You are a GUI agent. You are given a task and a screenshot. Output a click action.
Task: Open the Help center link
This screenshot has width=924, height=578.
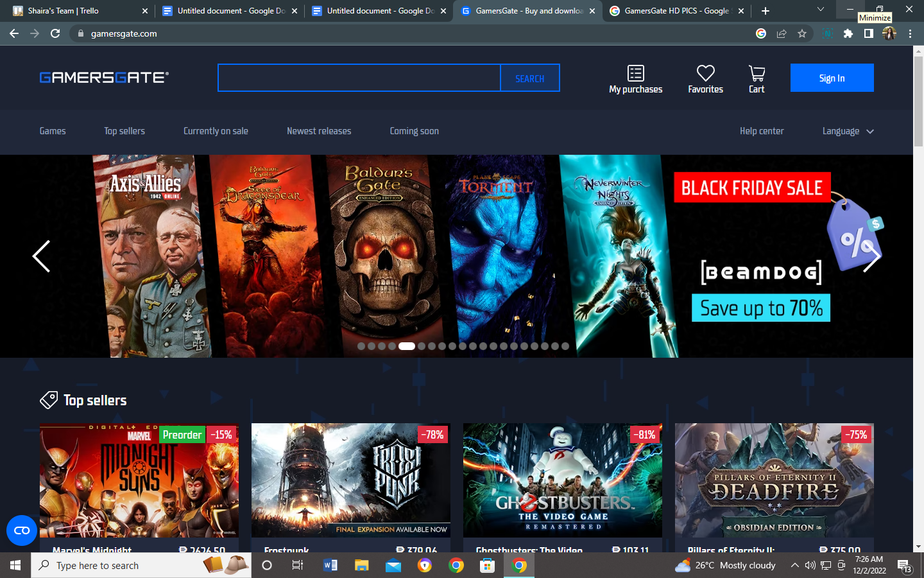762,131
